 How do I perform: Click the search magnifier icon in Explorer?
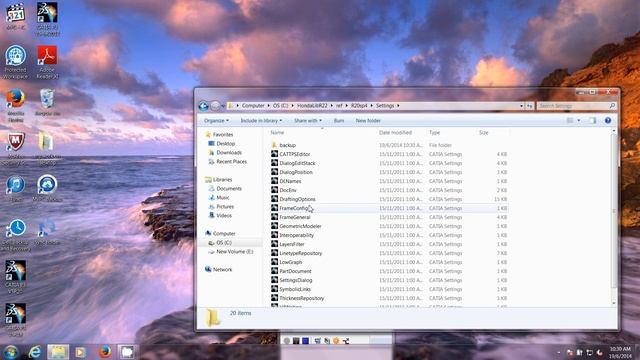click(612, 106)
